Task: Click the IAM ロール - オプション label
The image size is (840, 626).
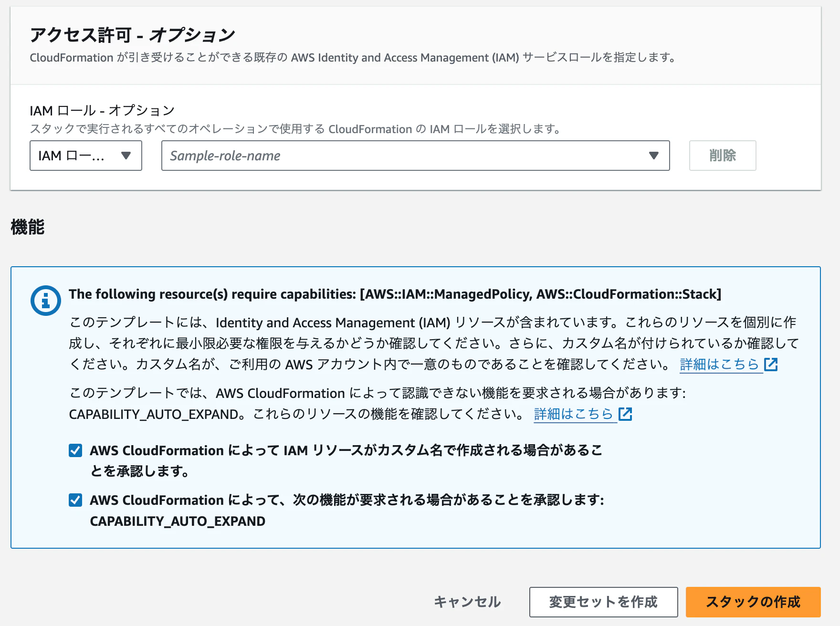Action: (102, 111)
